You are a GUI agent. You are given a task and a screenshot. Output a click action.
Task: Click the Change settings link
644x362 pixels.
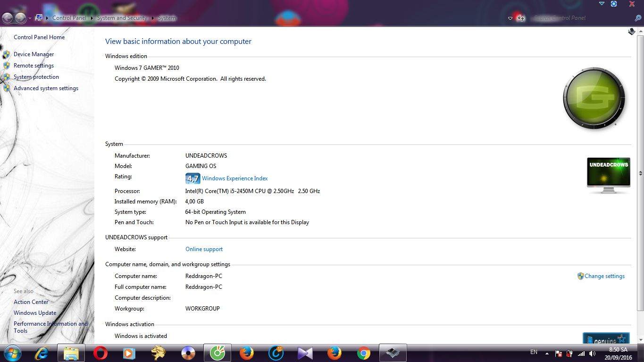[x=604, y=276]
